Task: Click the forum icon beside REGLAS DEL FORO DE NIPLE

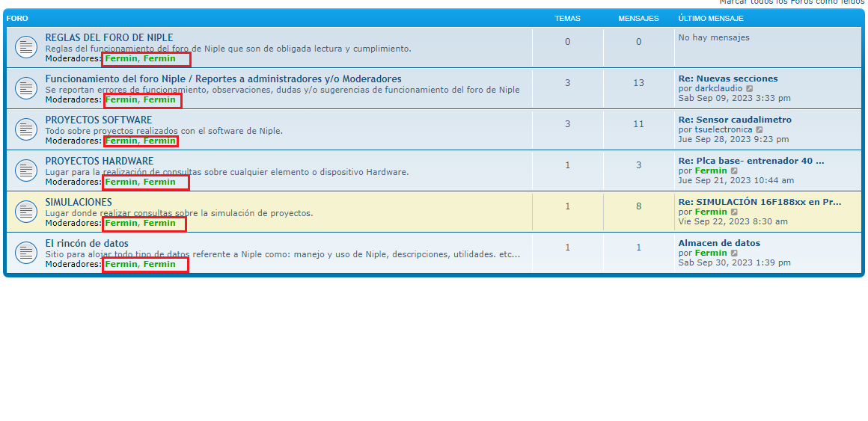Action: coord(25,47)
